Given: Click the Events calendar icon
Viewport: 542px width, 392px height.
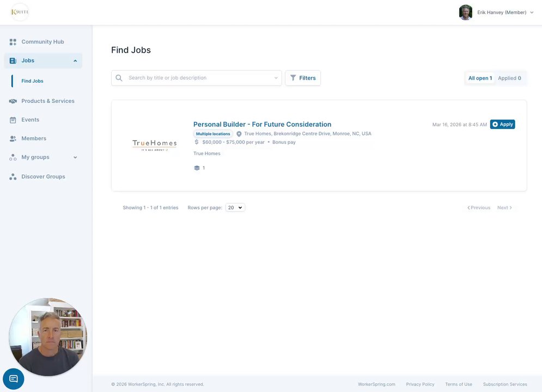Looking at the screenshot, I should pos(13,120).
